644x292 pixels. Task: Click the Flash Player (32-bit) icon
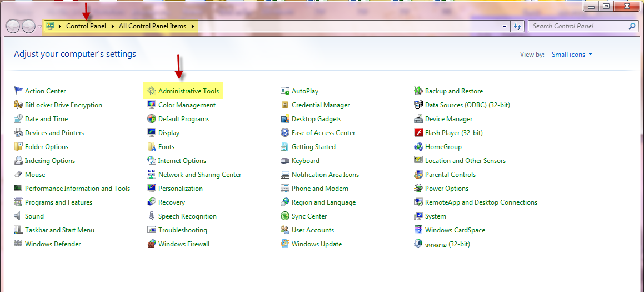click(418, 133)
